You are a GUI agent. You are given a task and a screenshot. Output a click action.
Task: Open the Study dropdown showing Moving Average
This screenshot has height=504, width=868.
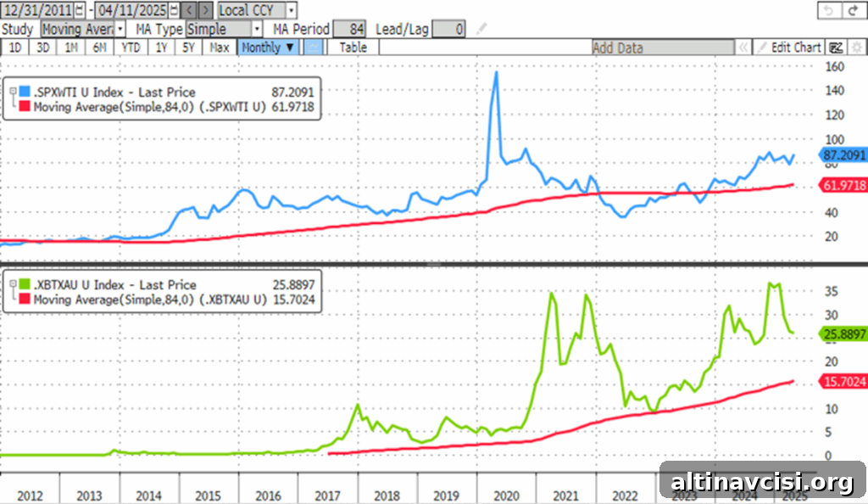[83, 29]
